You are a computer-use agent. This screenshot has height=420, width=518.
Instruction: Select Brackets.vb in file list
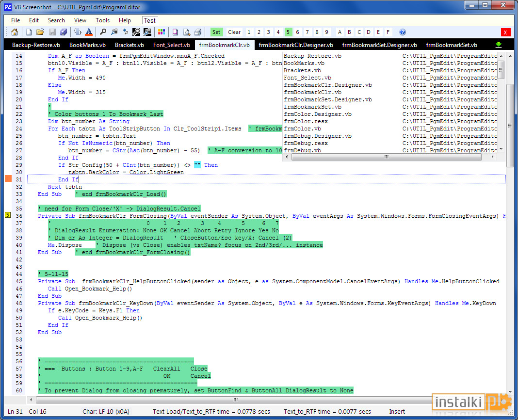pos(302,70)
